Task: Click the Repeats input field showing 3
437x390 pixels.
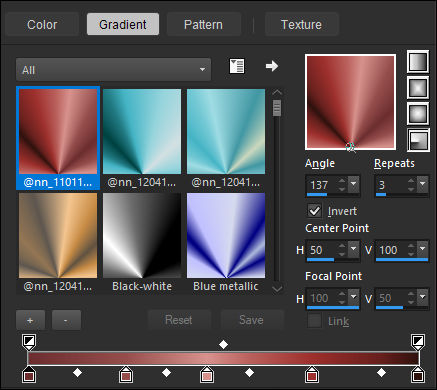Action: (390, 185)
